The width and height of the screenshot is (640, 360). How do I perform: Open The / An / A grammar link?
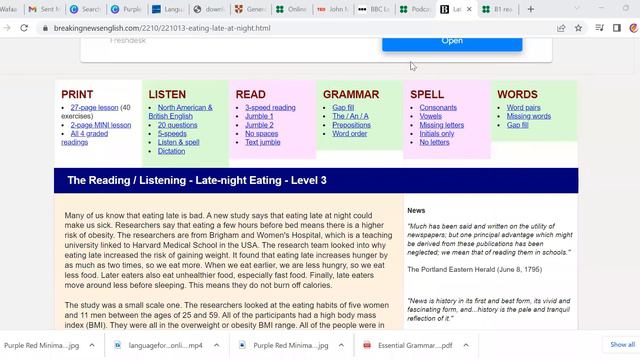(x=350, y=116)
